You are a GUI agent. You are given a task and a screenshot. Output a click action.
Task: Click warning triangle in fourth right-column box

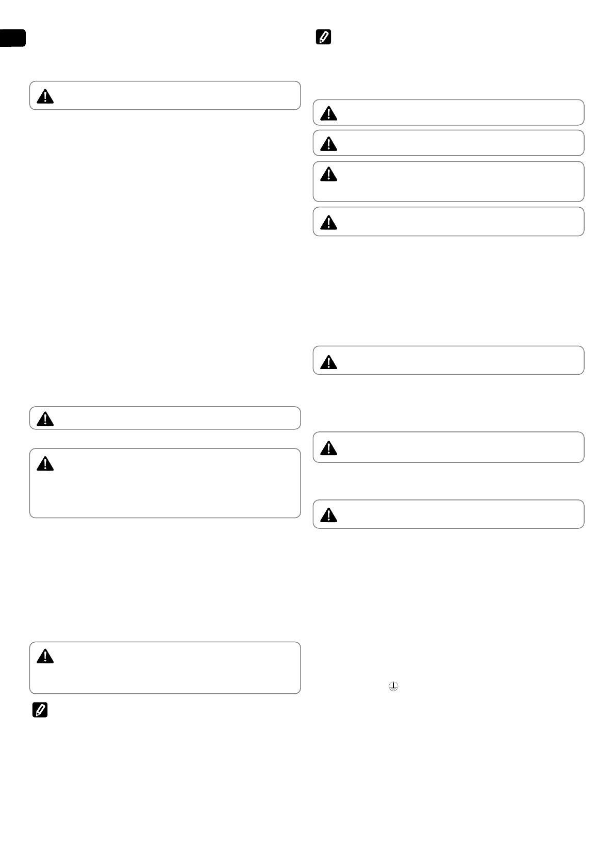tap(329, 222)
